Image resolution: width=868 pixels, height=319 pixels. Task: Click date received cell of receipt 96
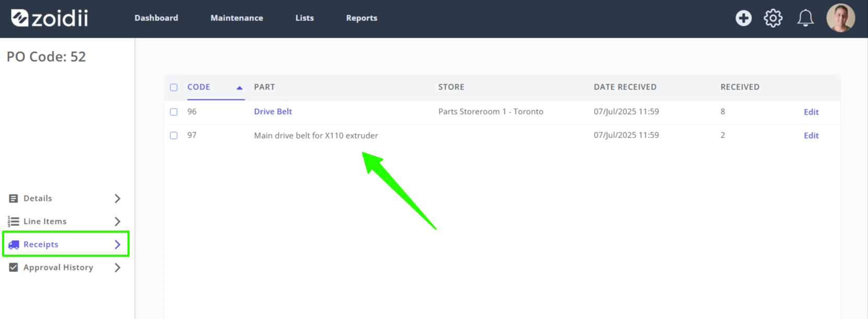point(626,111)
